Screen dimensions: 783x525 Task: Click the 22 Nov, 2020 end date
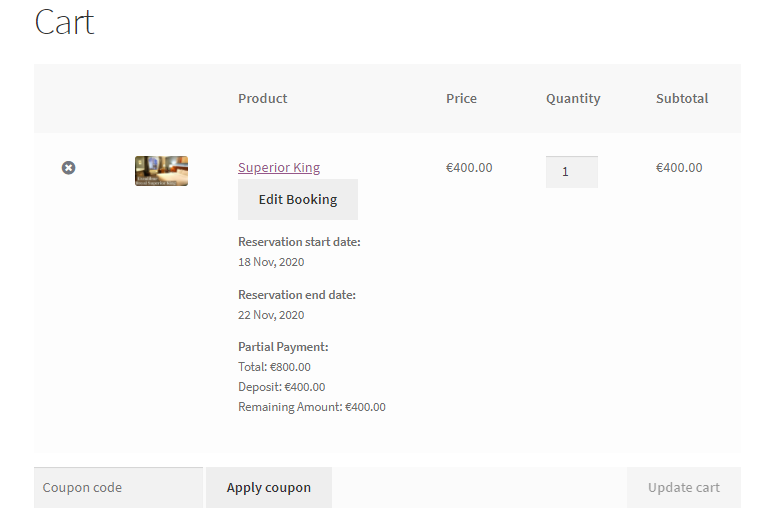click(x=271, y=315)
